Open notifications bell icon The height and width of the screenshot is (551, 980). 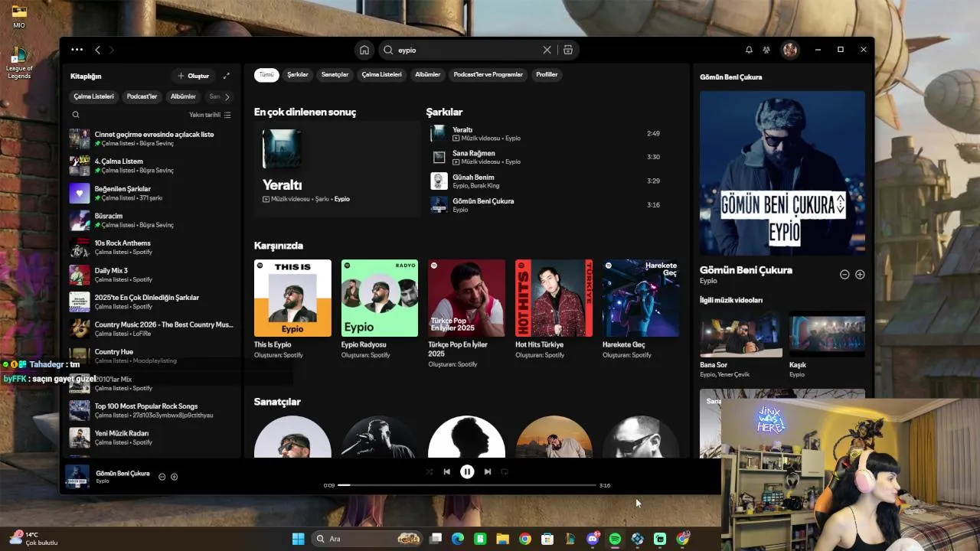pos(749,50)
